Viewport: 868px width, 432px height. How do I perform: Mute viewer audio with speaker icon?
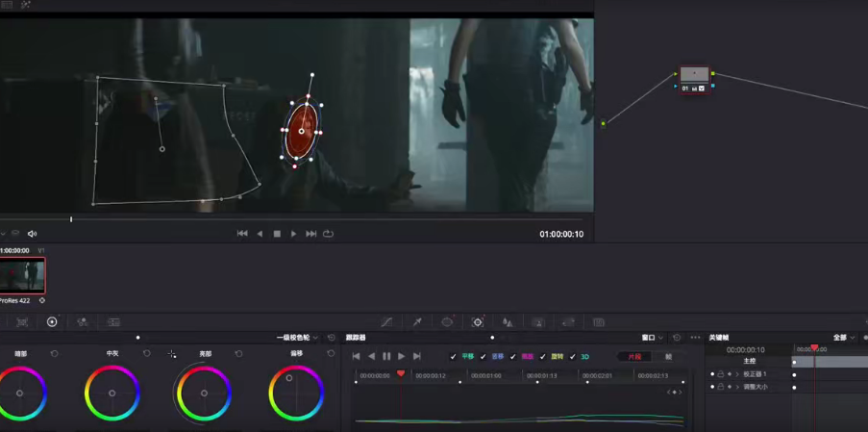[32, 234]
